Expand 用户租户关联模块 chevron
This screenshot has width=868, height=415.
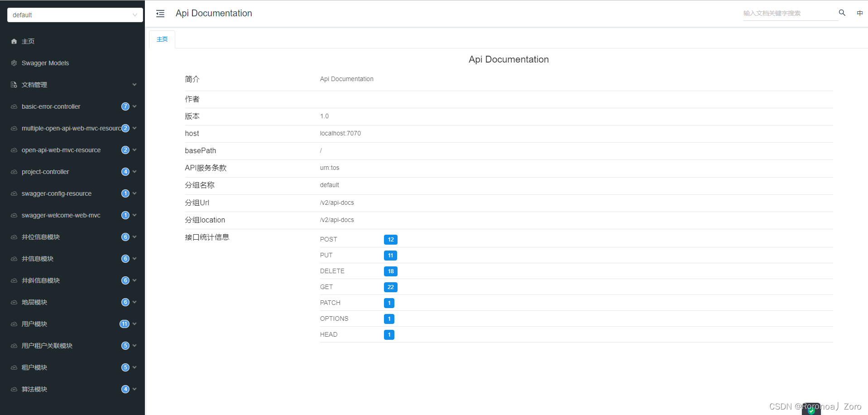134,346
